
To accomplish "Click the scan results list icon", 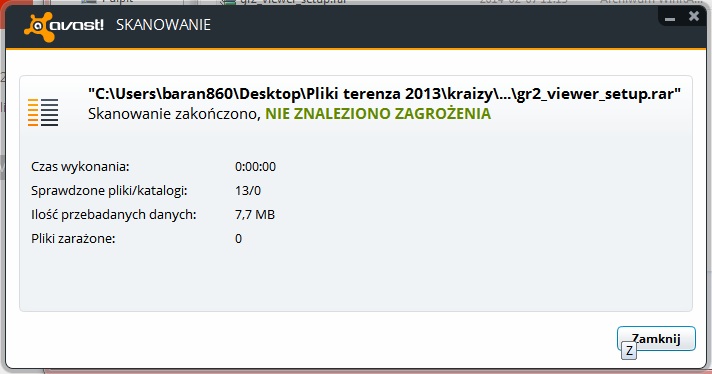I will tap(43, 112).
